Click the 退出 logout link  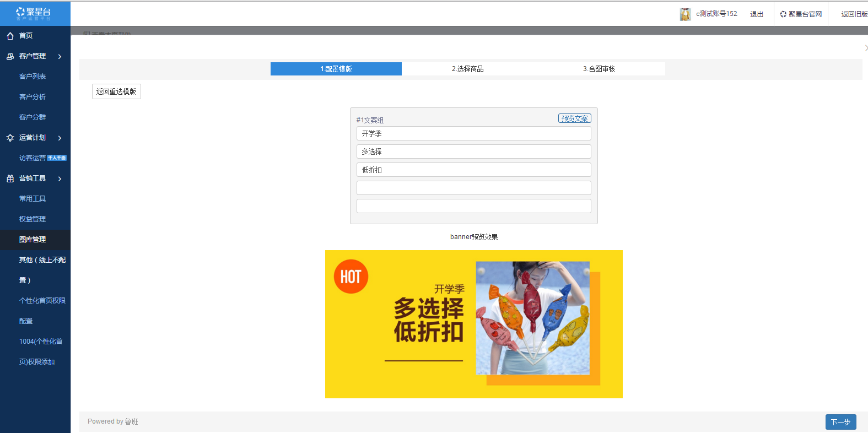tap(757, 14)
